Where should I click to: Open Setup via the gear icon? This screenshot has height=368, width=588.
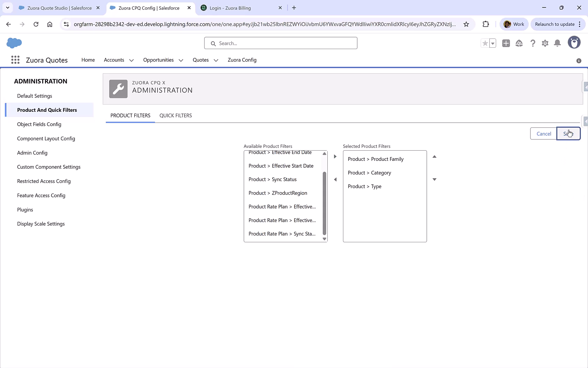point(545,43)
